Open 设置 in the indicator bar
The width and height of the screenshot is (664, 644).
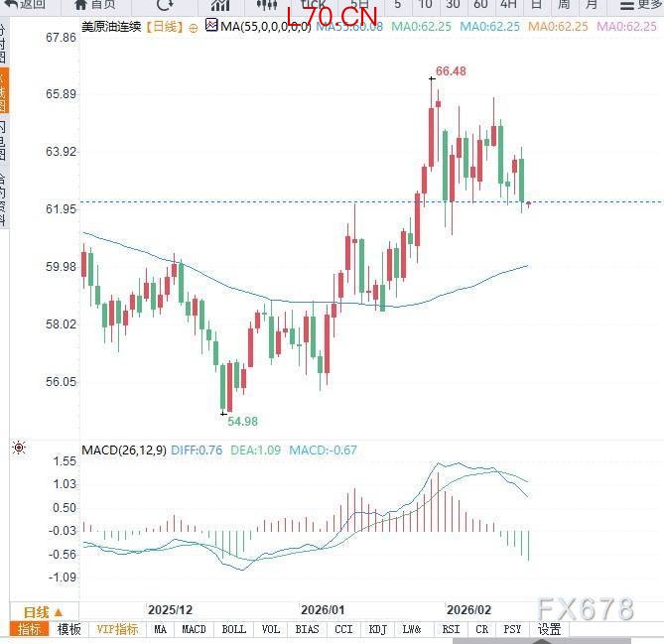(549, 629)
